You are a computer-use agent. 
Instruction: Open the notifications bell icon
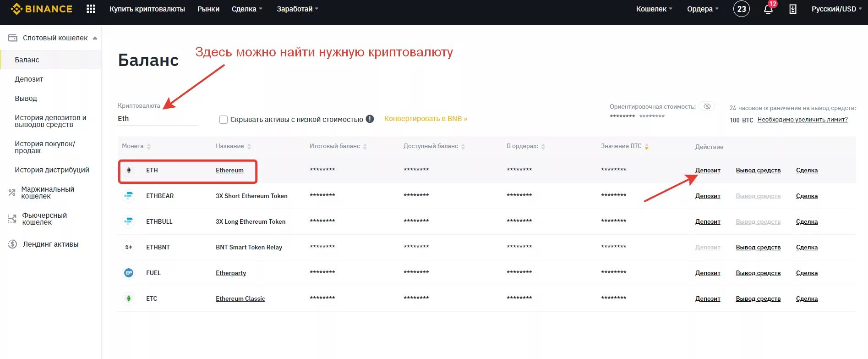click(768, 9)
